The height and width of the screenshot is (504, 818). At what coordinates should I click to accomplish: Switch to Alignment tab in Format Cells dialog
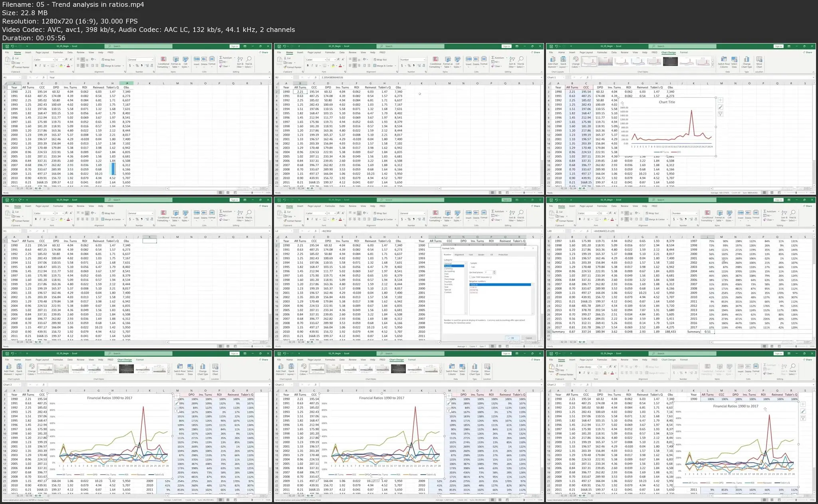coord(459,255)
